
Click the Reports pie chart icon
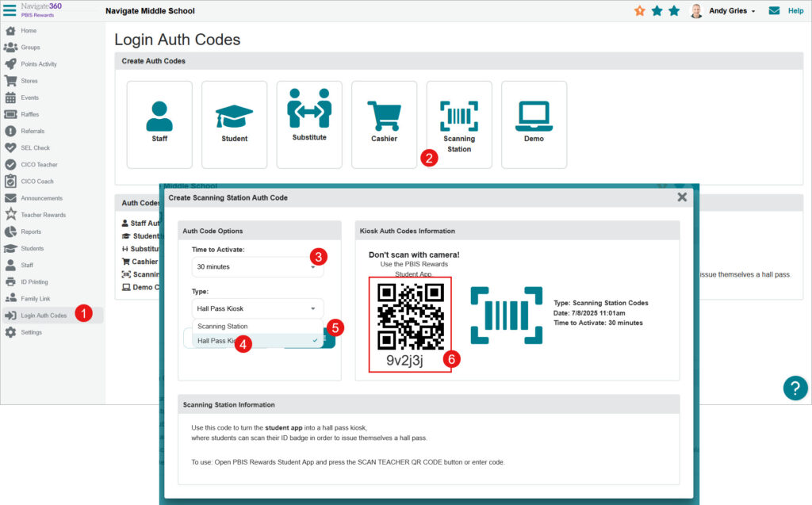(x=10, y=231)
